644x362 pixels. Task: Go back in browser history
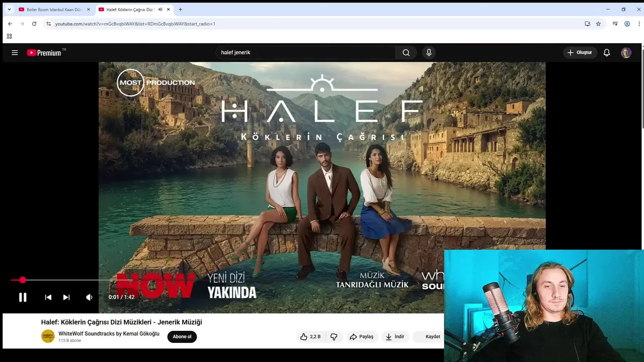[x=10, y=24]
